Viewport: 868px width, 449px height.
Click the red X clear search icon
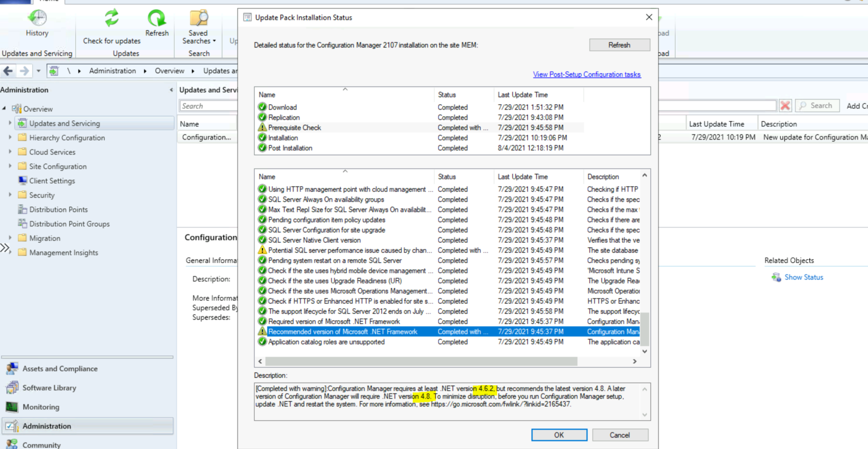(x=785, y=106)
